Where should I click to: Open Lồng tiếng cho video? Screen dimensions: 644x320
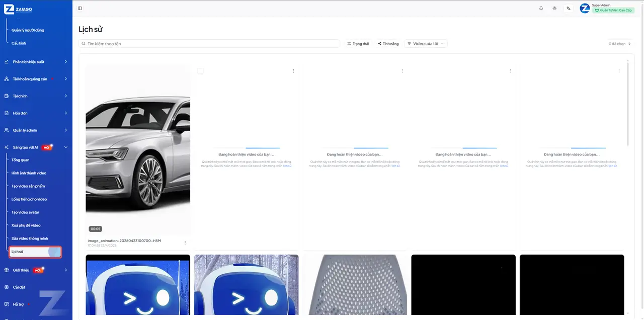coord(29,199)
